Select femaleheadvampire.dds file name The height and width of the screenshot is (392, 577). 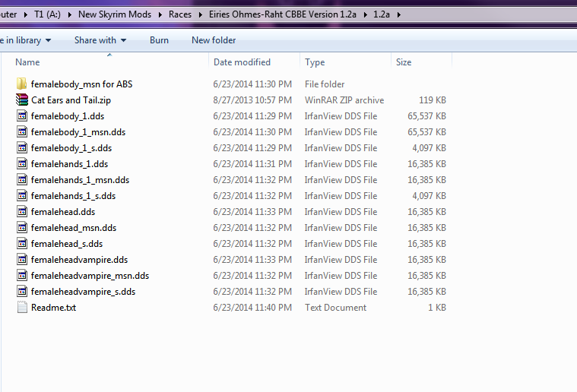[79, 260]
